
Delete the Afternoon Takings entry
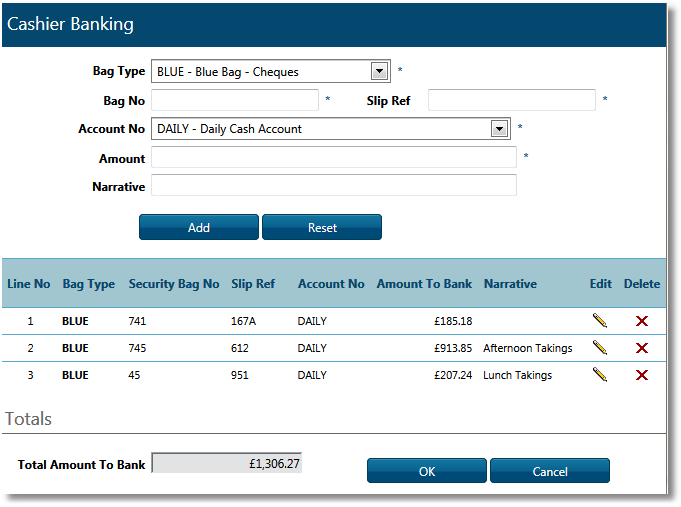[x=642, y=348]
